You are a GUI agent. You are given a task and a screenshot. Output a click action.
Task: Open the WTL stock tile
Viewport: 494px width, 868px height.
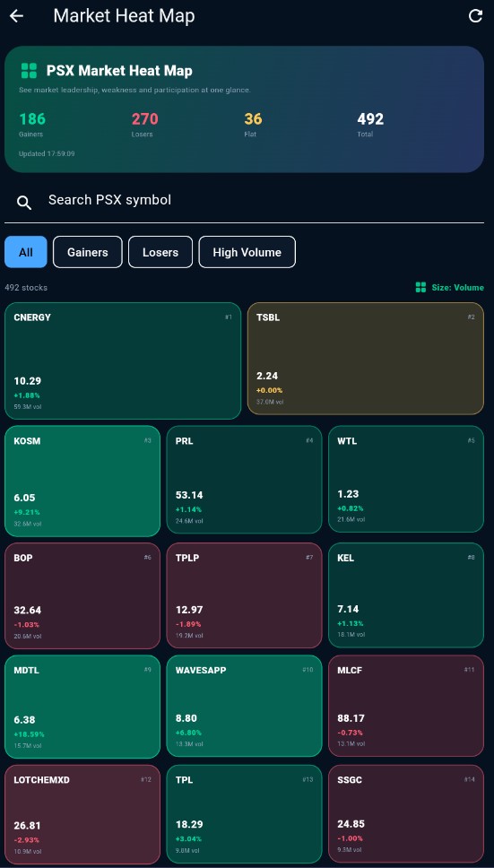(406, 479)
